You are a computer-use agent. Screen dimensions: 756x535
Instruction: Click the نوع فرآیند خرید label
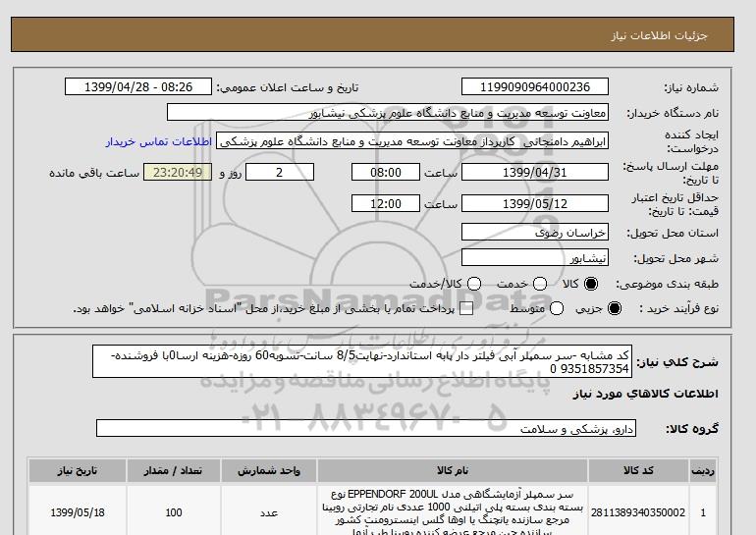678,308
